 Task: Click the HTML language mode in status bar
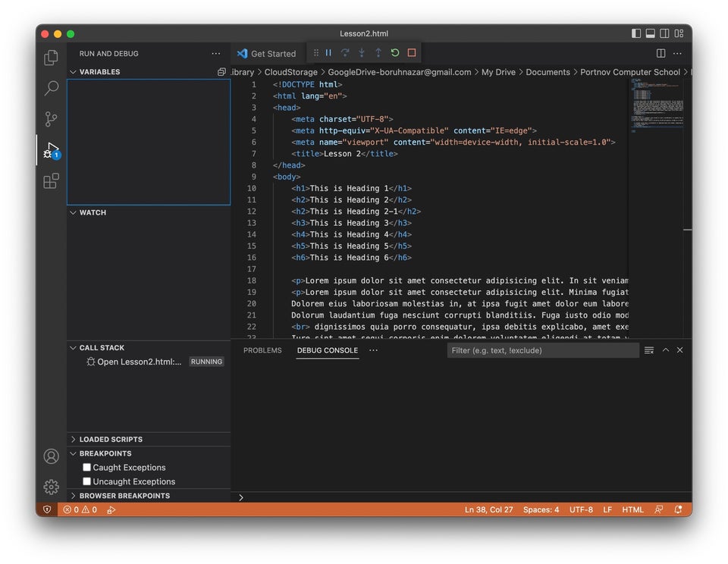click(x=632, y=509)
